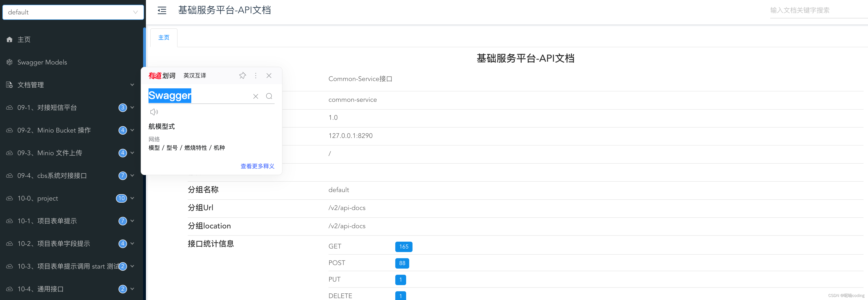Click the Common-Service接口 description text

click(360, 79)
